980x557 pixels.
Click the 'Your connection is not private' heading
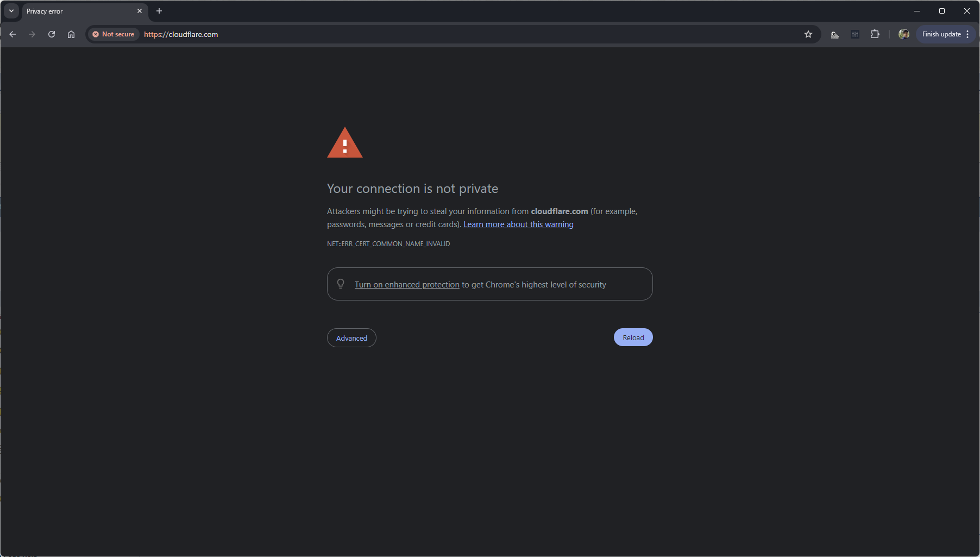coord(412,189)
